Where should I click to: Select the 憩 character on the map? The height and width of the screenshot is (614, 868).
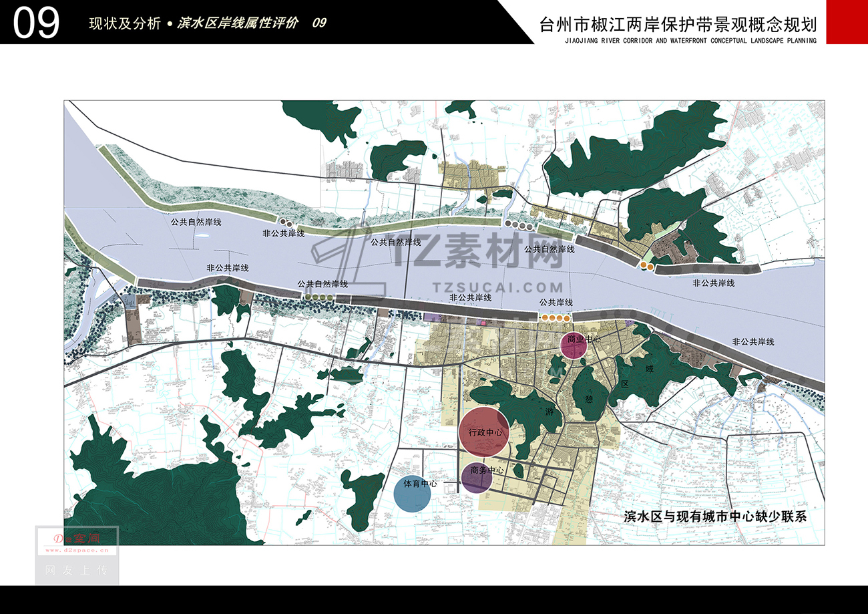click(589, 399)
